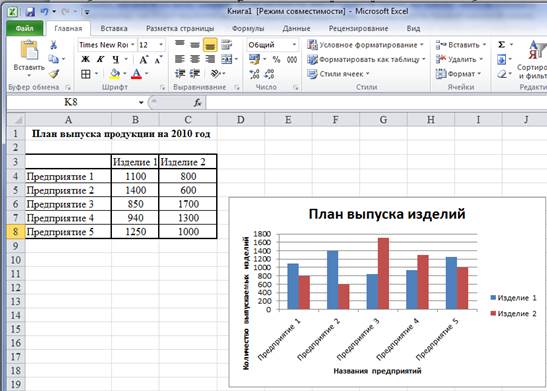The height and width of the screenshot is (391, 547).
Task: Increase font size with the large A icon
Action: click(143, 59)
